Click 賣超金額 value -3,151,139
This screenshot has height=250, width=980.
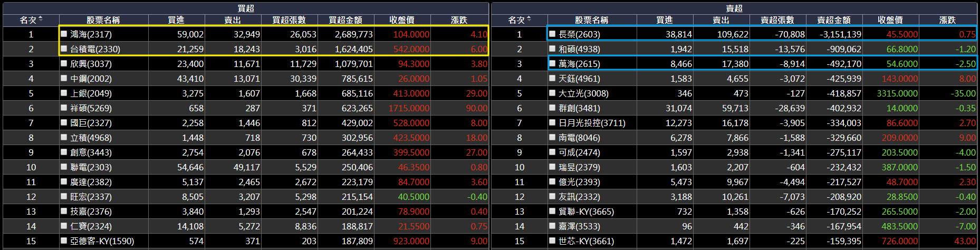click(841, 34)
